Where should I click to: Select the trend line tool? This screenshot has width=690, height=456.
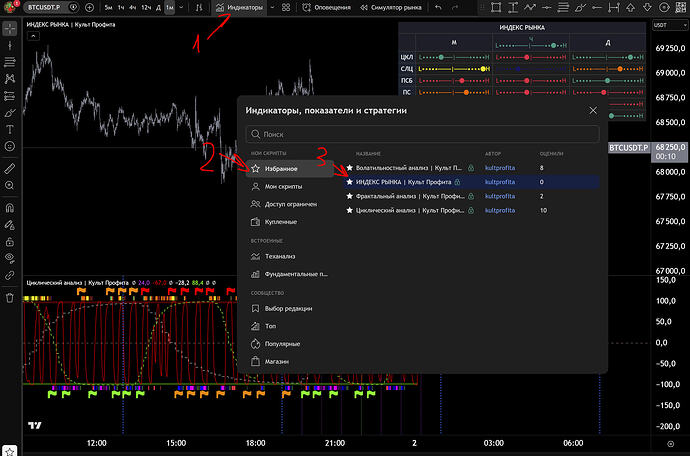[x=10, y=45]
